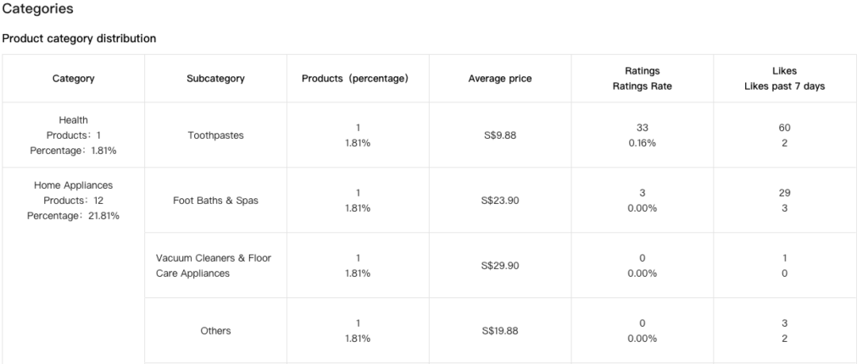Click the S$23.90 average price
868x364 pixels.
(499, 201)
